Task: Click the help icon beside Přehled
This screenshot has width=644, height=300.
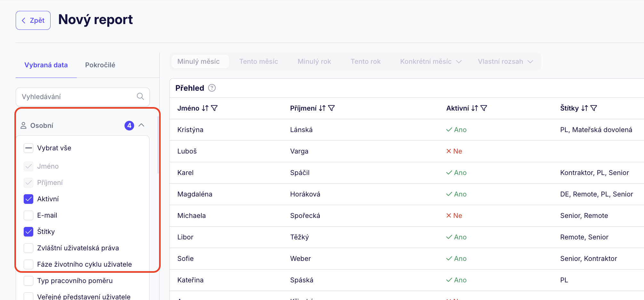Action: tap(212, 88)
